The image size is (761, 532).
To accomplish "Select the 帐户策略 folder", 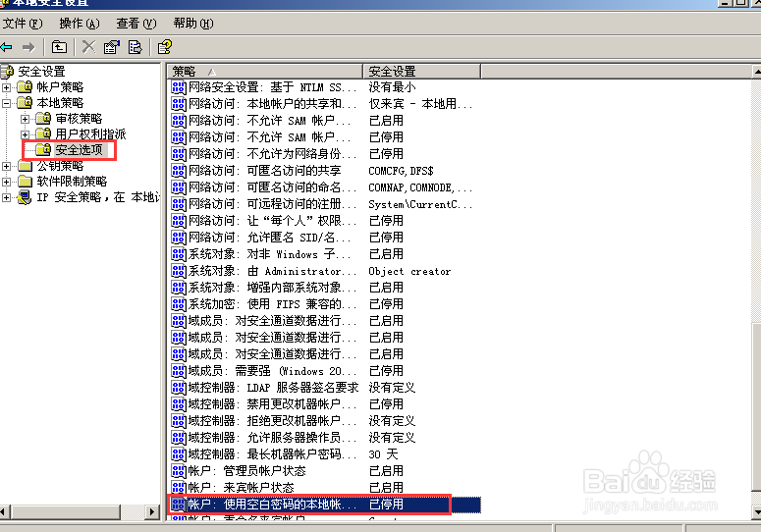I will pyautogui.click(x=60, y=87).
